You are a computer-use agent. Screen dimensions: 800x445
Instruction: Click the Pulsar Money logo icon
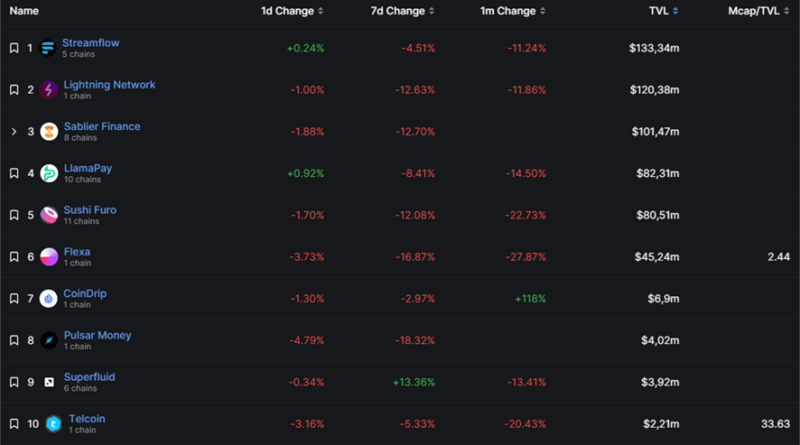click(x=48, y=341)
